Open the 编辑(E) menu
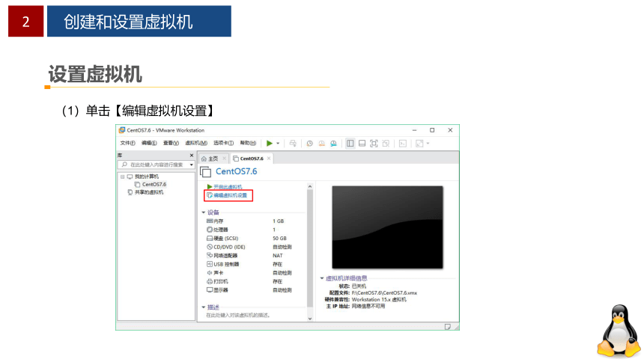 (149, 144)
